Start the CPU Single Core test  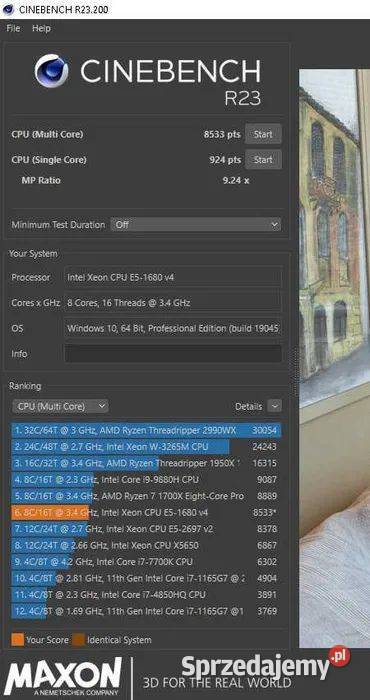tap(263, 159)
